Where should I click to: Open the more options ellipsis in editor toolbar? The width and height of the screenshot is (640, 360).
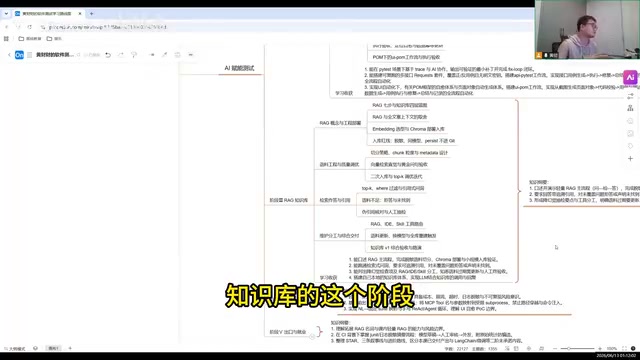(191, 55)
